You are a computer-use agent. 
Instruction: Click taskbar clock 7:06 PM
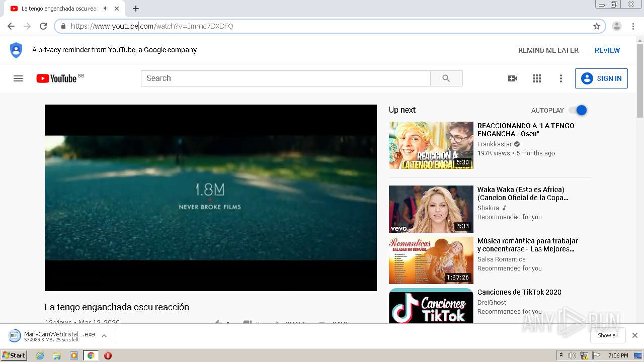click(618, 355)
